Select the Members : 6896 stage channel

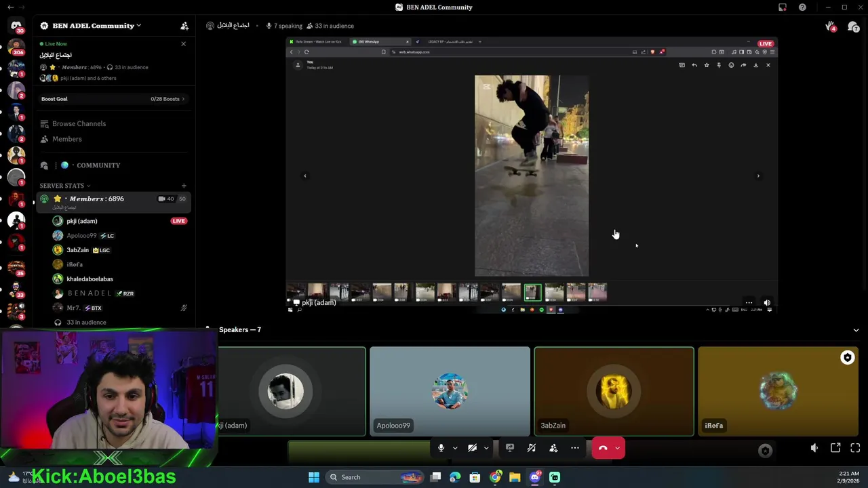113,201
